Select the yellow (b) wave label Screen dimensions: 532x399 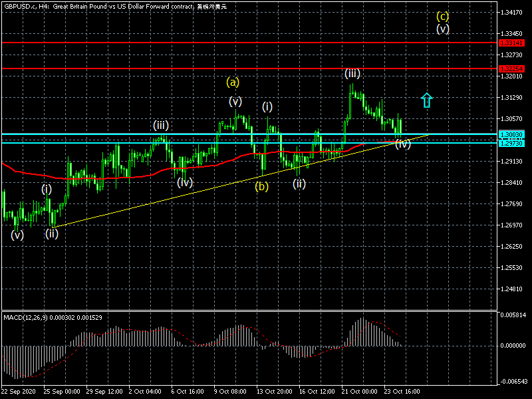click(x=261, y=186)
